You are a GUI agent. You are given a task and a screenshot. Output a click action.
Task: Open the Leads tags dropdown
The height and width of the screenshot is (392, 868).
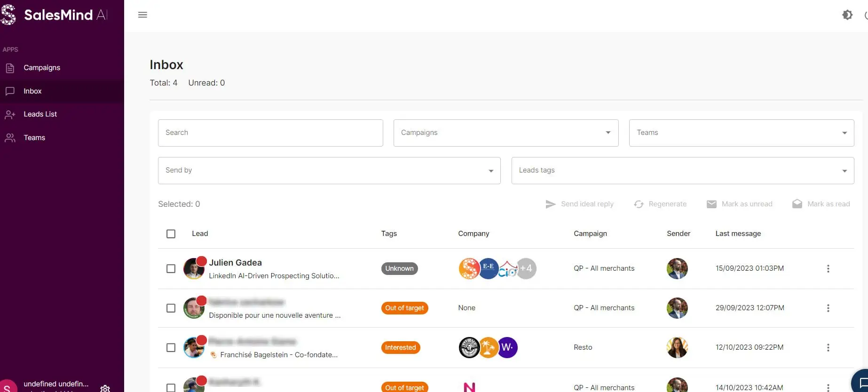[x=683, y=171]
